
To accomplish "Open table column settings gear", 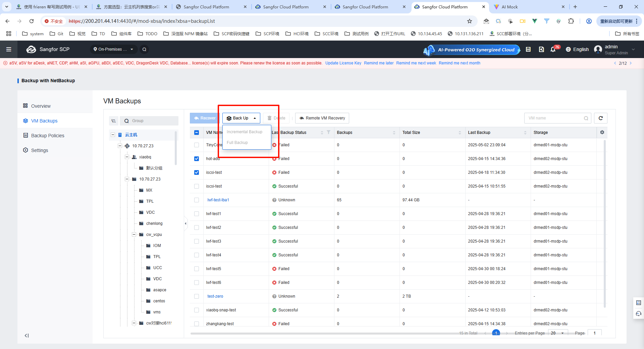I will click(x=602, y=132).
